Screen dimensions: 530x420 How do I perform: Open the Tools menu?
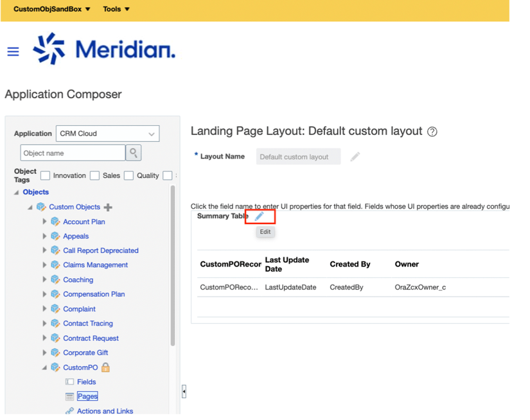pos(116,9)
